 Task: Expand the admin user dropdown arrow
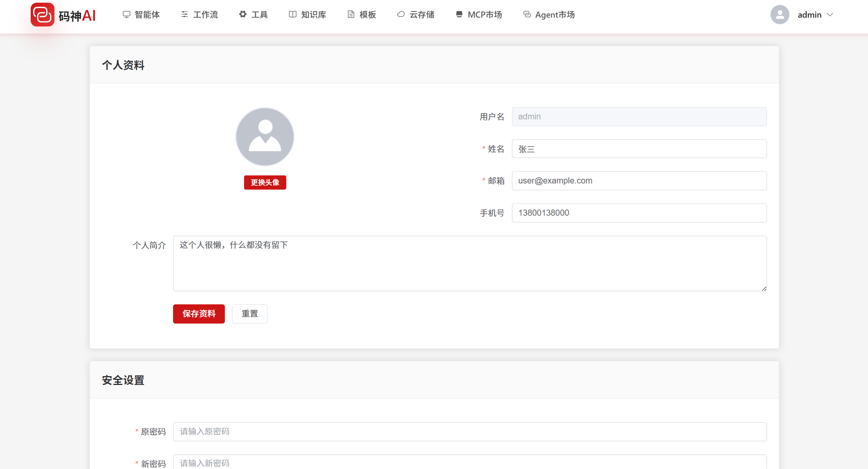point(830,15)
